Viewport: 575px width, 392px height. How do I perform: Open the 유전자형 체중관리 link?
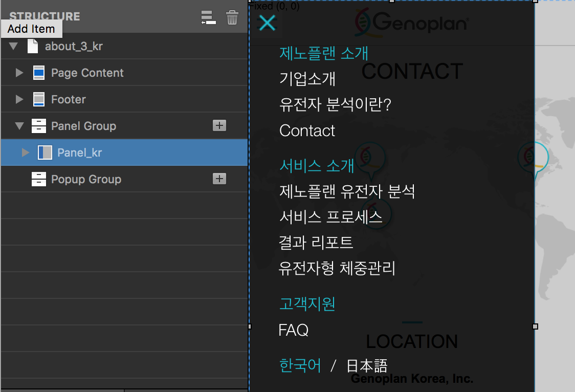click(337, 268)
